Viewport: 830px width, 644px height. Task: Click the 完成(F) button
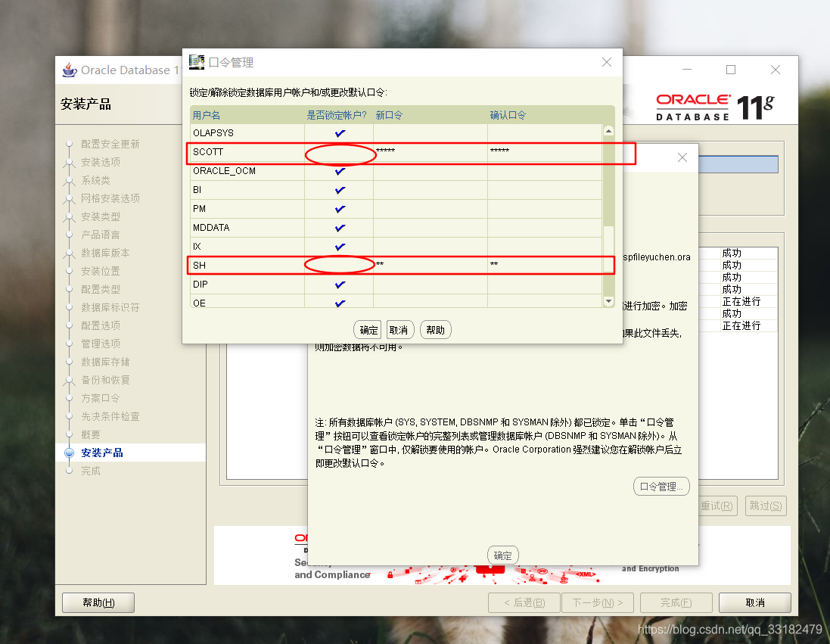coord(676,602)
